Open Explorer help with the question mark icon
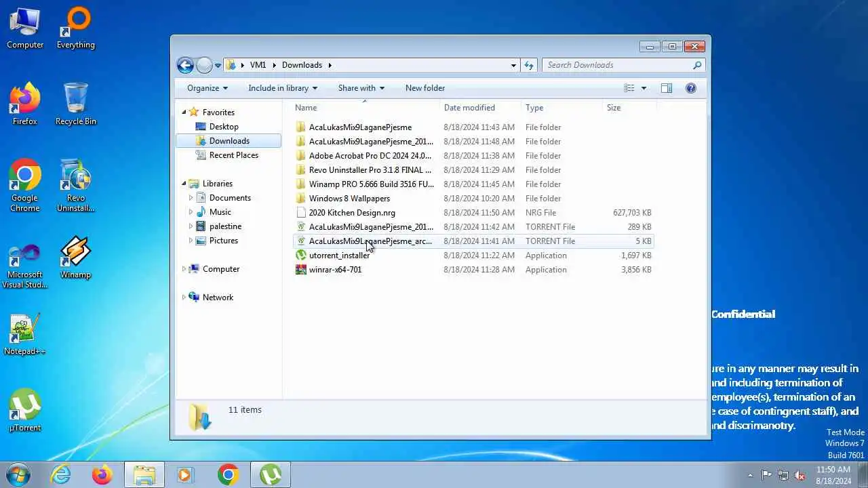This screenshot has height=488, width=868. [691, 88]
